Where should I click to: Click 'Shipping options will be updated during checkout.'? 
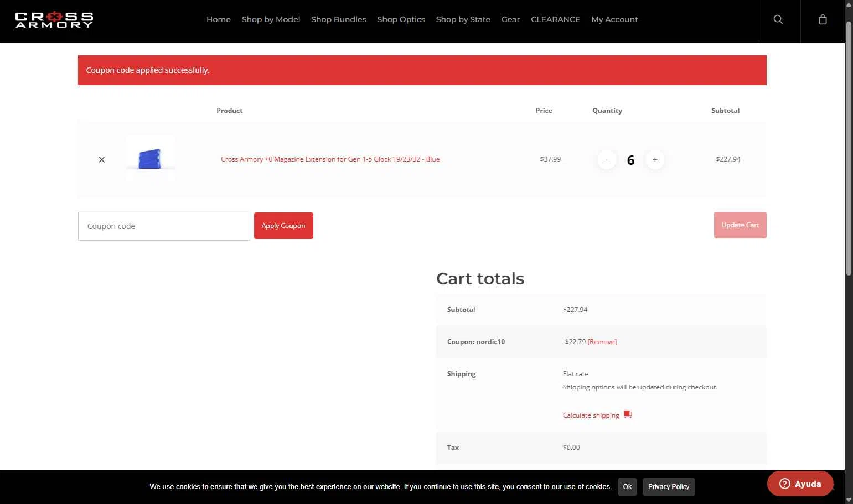click(640, 387)
